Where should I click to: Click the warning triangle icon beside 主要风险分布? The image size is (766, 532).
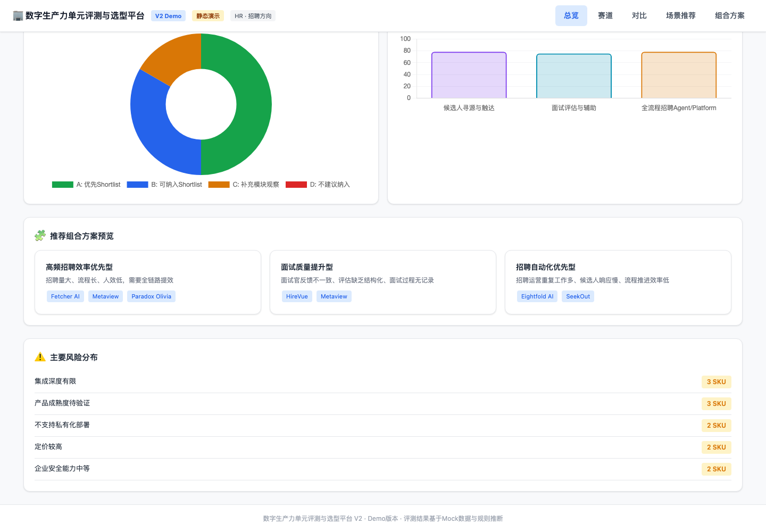point(40,357)
